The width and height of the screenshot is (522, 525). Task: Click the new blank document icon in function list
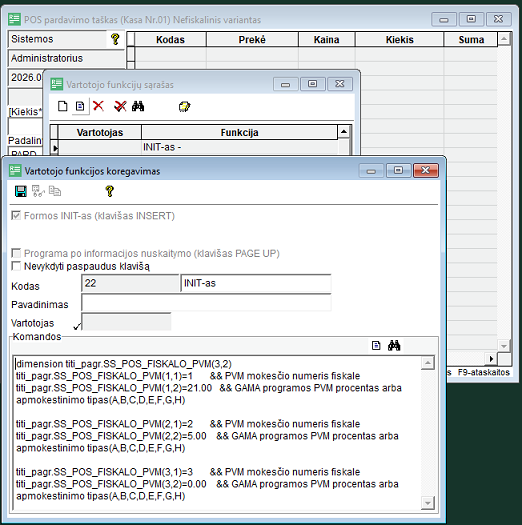63,106
